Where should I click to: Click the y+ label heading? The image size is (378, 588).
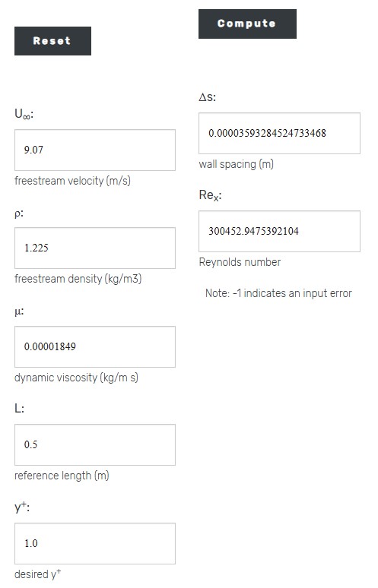[x=22, y=507]
